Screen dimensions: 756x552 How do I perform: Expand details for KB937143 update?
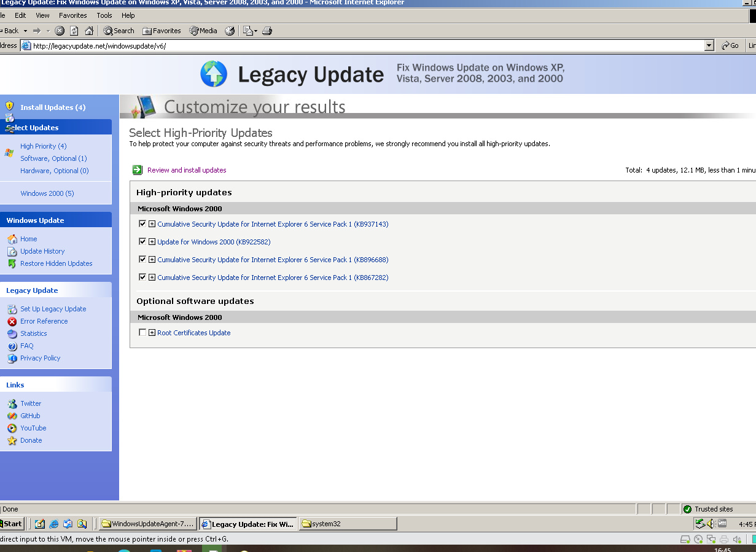[x=152, y=224]
